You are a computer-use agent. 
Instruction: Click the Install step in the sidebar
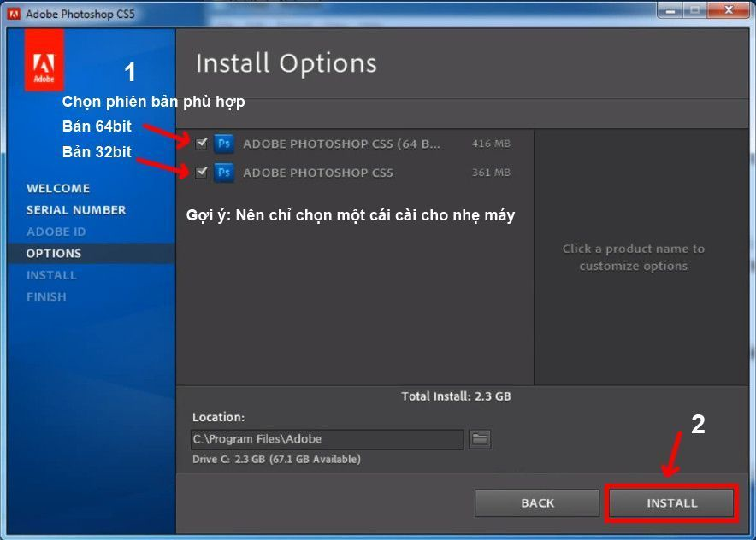click(51, 275)
